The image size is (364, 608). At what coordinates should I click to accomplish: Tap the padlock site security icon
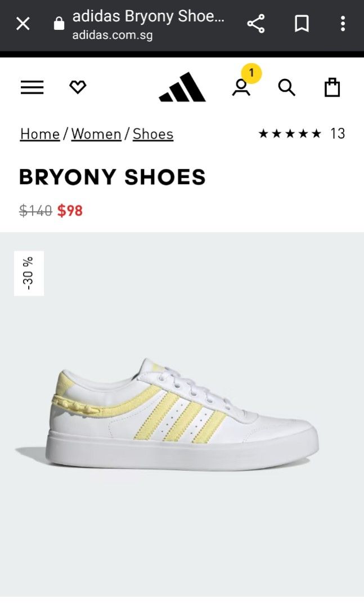(x=59, y=24)
